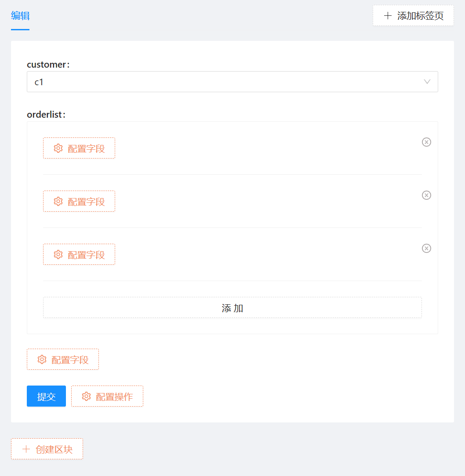Switch to the 编辑 tab
This screenshot has height=476, width=465.
click(x=20, y=16)
